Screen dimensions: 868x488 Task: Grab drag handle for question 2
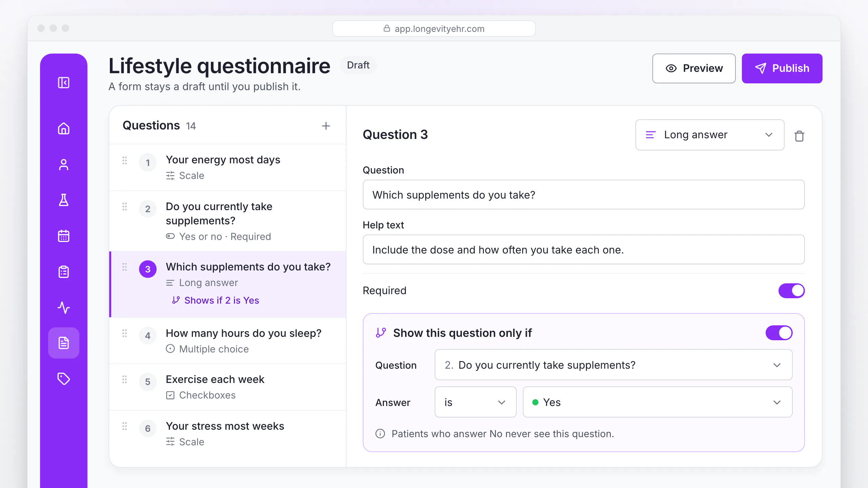click(124, 207)
